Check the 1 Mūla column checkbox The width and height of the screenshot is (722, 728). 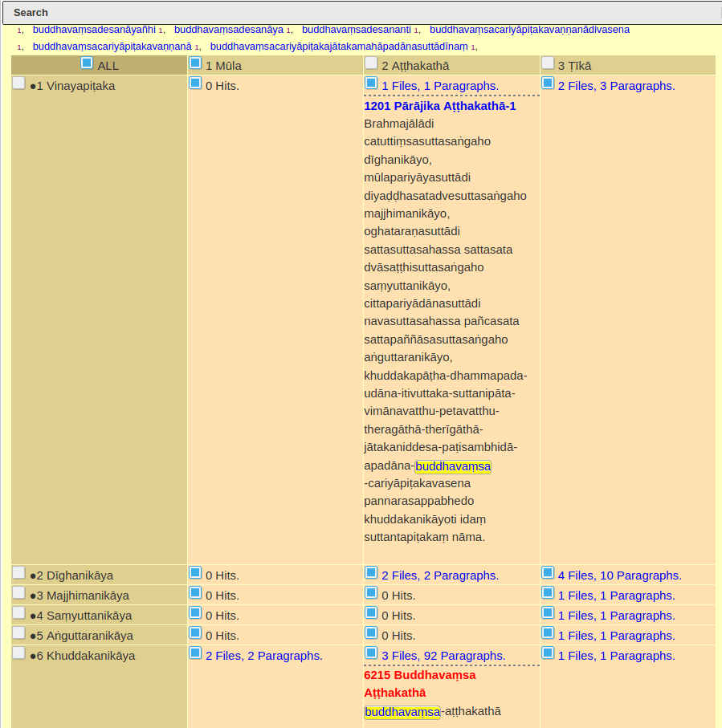[x=195, y=63]
